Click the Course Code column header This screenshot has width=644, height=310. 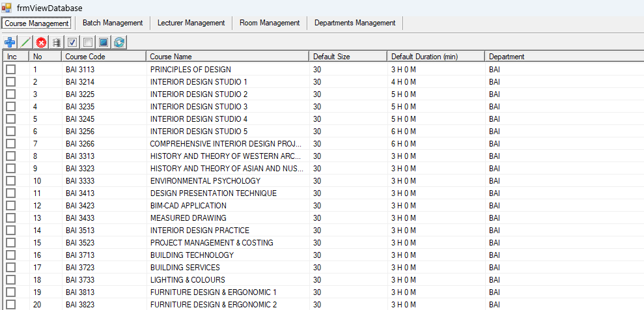pos(104,57)
